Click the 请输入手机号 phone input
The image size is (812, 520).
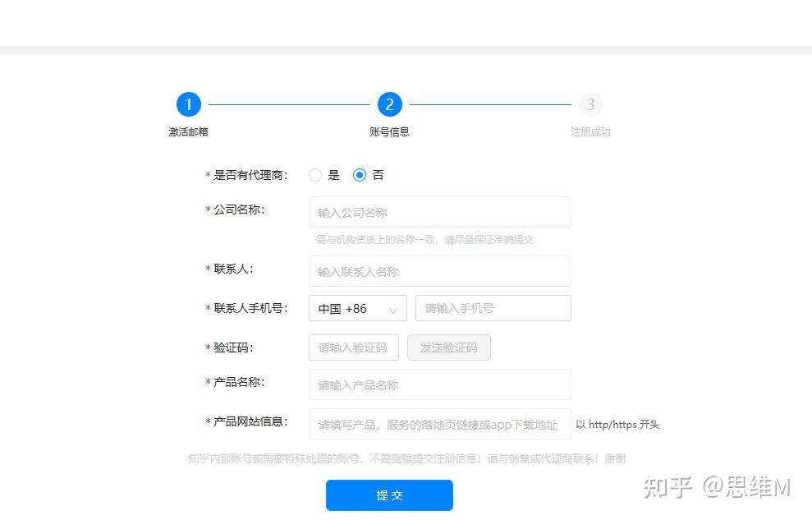pos(493,308)
